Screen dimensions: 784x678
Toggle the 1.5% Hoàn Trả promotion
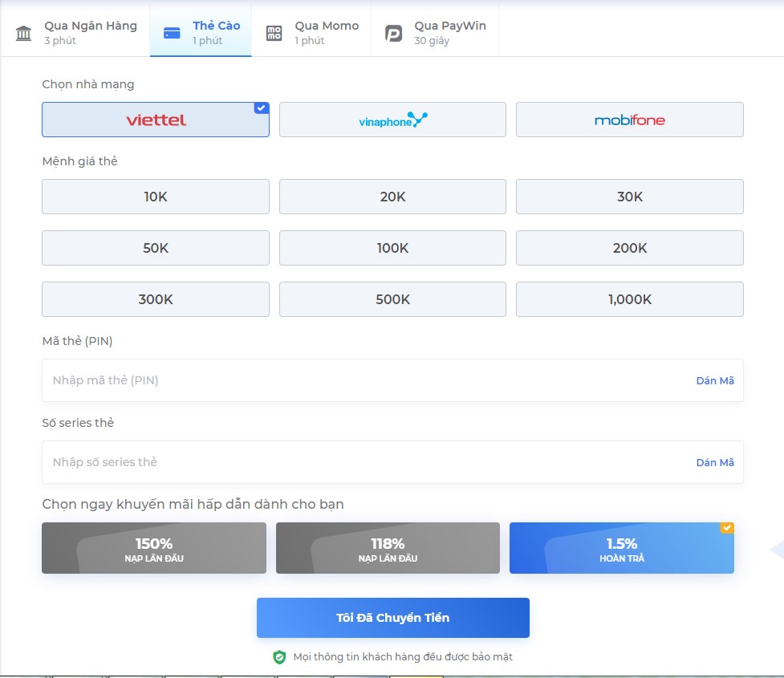click(621, 549)
